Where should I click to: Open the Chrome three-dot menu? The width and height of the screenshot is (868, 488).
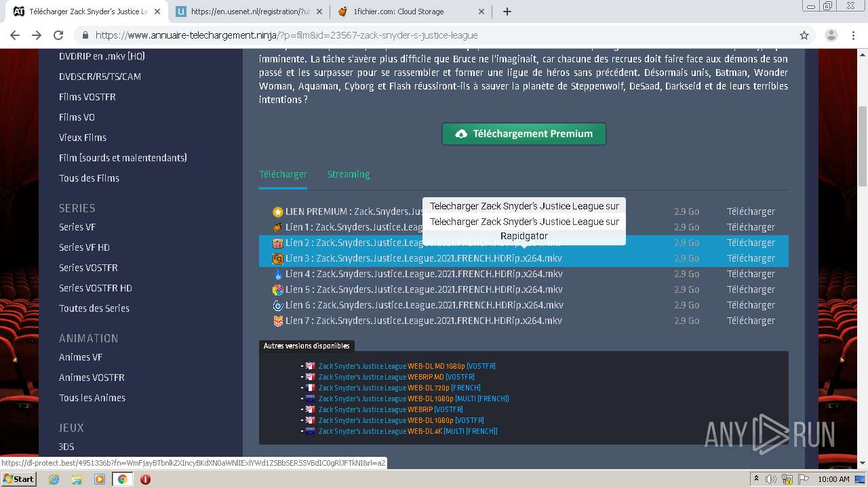[x=853, y=35]
